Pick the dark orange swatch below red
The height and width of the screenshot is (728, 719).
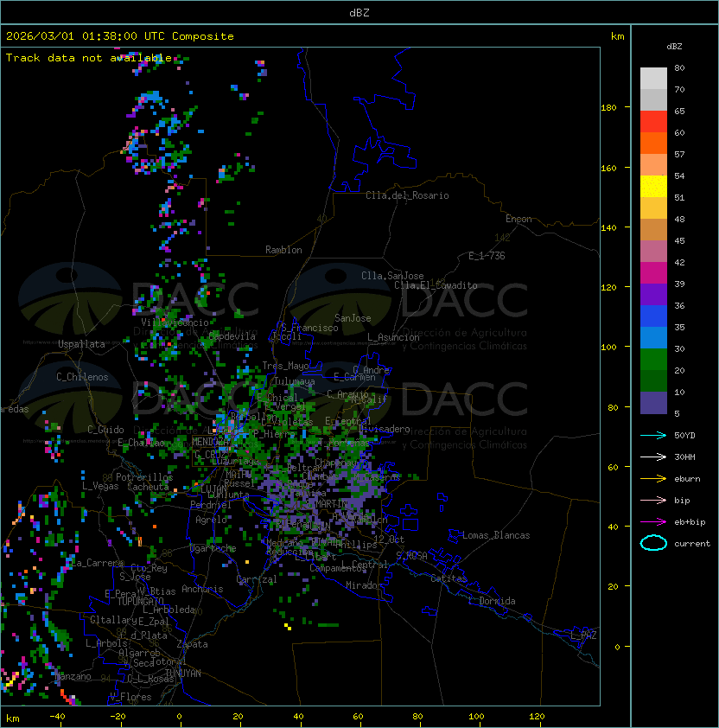point(653,143)
